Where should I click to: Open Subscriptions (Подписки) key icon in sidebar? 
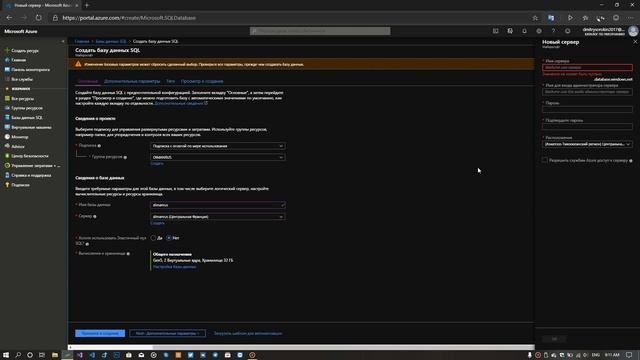(x=7, y=185)
